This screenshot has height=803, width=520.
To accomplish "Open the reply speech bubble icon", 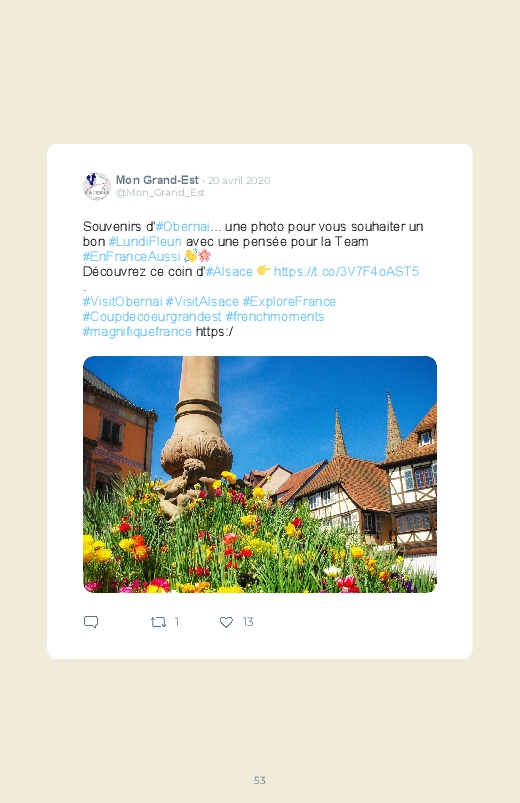I will (x=91, y=622).
